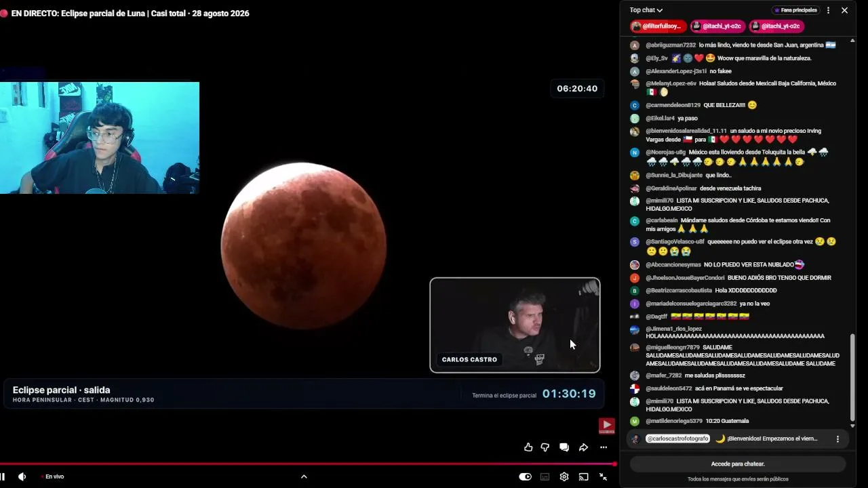Select username @mariadelconsuelogarciagarc3282 in chat

point(691,304)
